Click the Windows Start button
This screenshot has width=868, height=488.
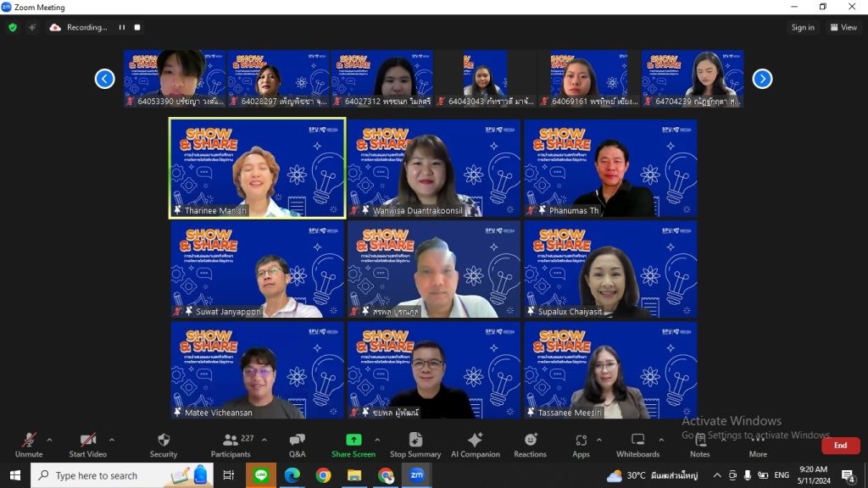pyautogui.click(x=15, y=475)
